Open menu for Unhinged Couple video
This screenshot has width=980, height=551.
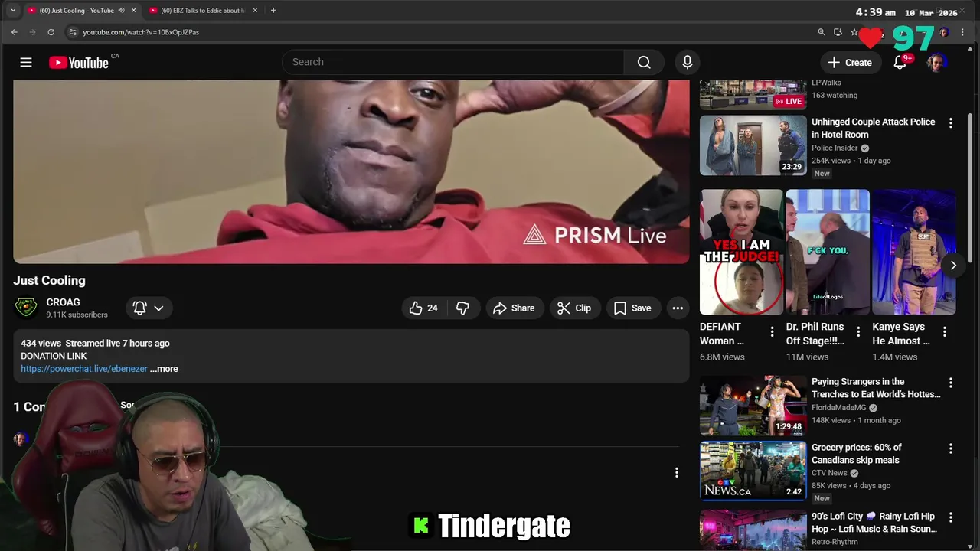tap(951, 123)
